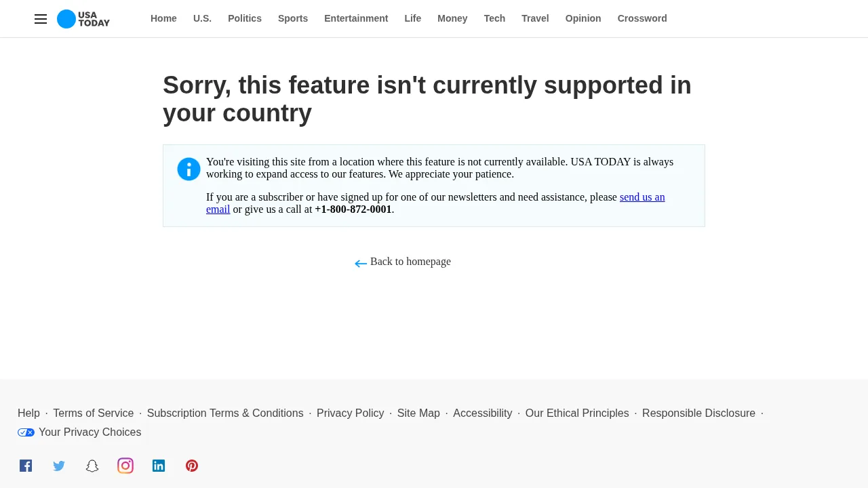Image resolution: width=868 pixels, height=488 pixels.
Task: Open the Terms of Service link
Action: [x=94, y=413]
